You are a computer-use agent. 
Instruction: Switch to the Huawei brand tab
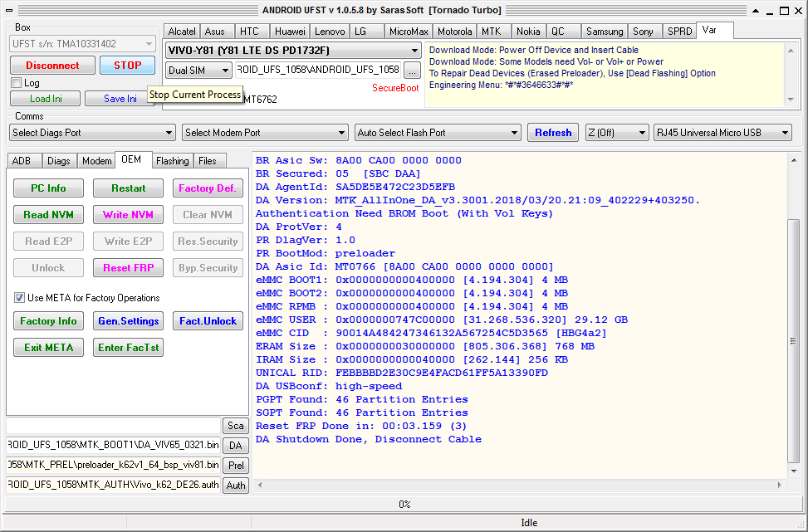click(x=290, y=32)
